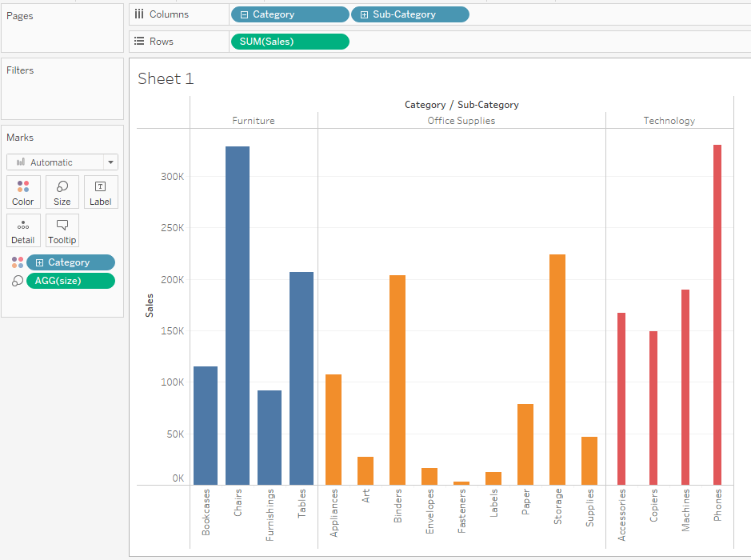Open the Color mark card
Viewport: 751px width, 560px height.
point(23,192)
